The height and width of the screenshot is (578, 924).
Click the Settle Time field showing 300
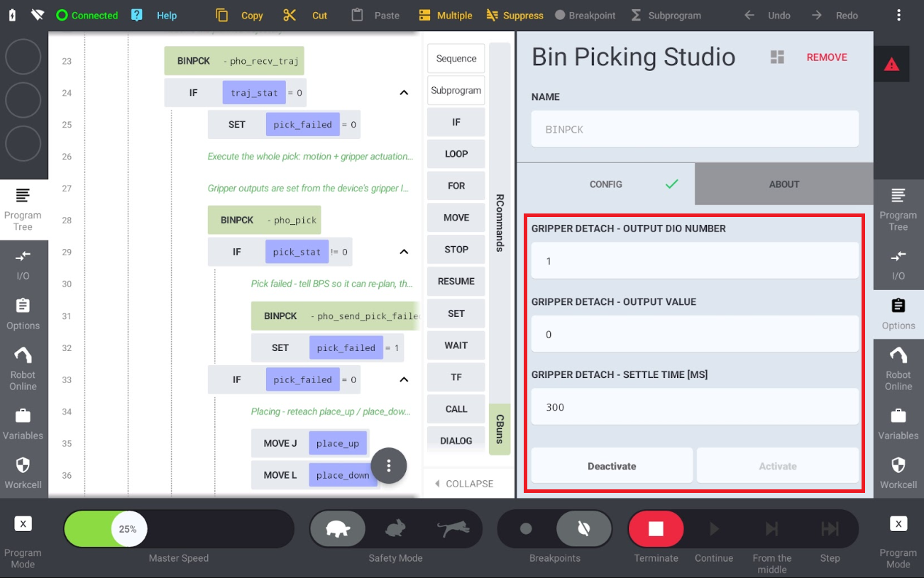pyautogui.click(x=695, y=407)
